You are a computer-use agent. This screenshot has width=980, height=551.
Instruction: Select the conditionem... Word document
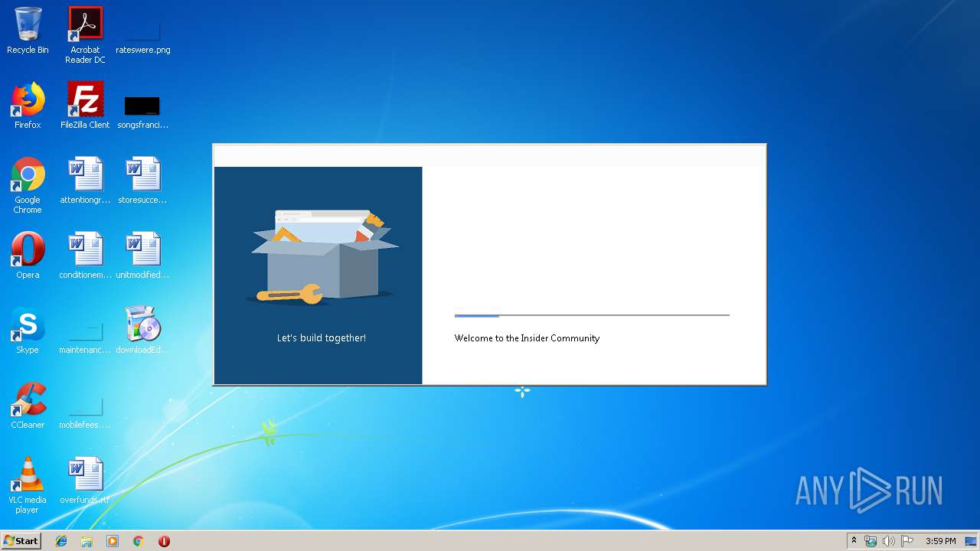pos(85,256)
